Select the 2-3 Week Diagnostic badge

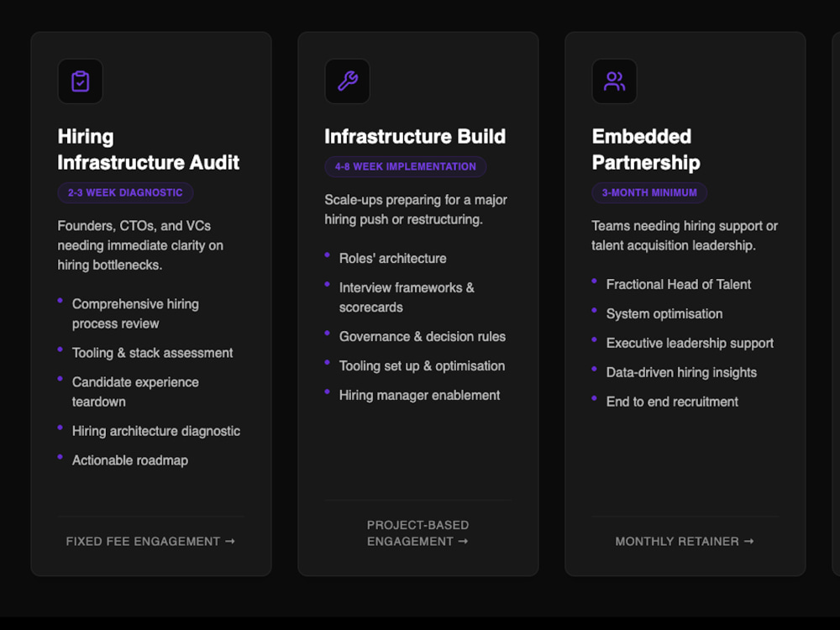(125, 193)
